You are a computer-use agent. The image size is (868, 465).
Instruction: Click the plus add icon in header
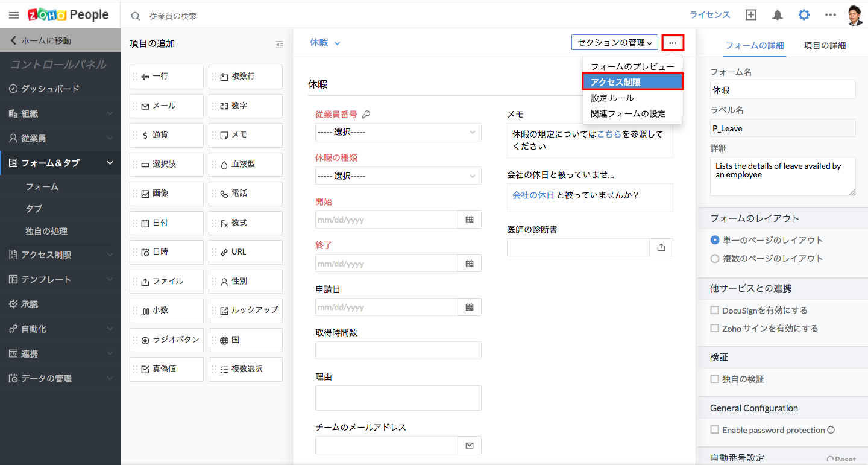click(751, 15)
